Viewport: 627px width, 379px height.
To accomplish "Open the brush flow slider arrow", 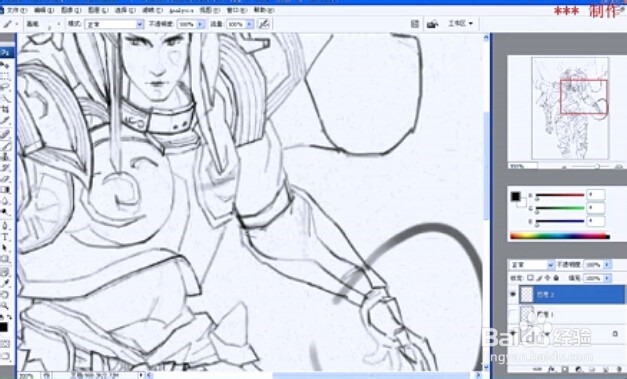I will [250, 24].
